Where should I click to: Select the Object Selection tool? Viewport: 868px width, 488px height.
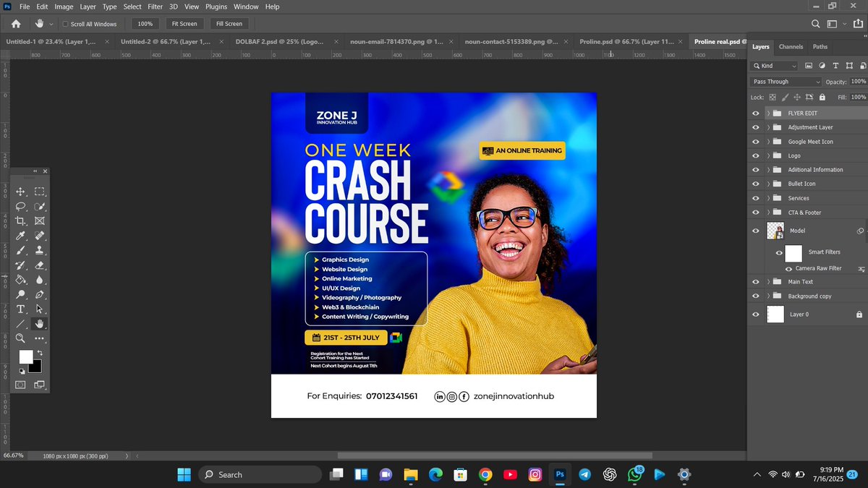point(40,206)
